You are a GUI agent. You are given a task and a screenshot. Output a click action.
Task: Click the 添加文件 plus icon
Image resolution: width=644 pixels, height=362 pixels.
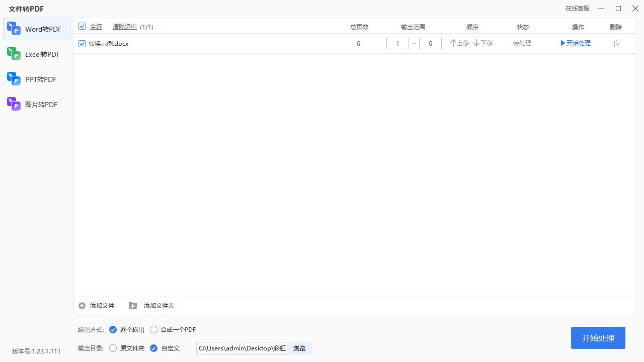(x=82, y=305)
